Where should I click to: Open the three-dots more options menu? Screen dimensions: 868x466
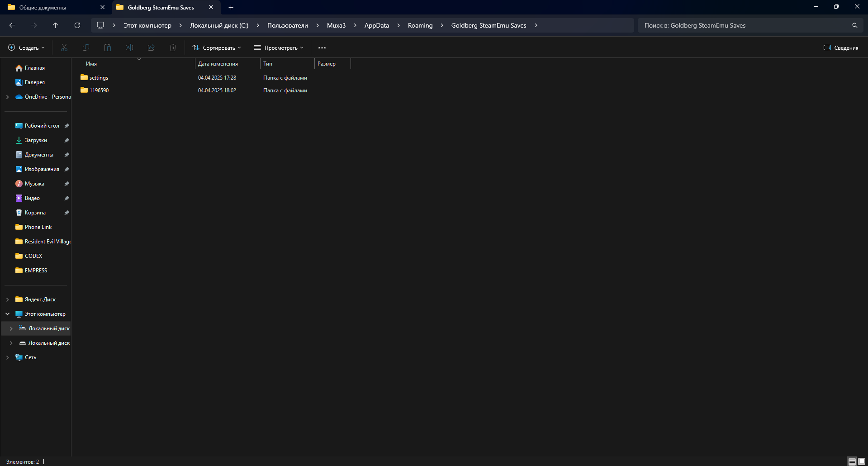(x=322, y=48)
